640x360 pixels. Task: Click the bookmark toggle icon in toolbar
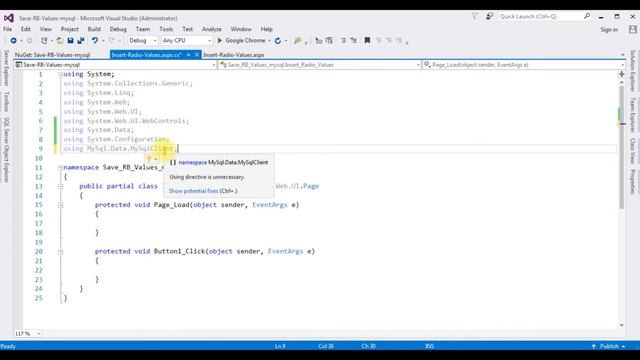point(367,40)
